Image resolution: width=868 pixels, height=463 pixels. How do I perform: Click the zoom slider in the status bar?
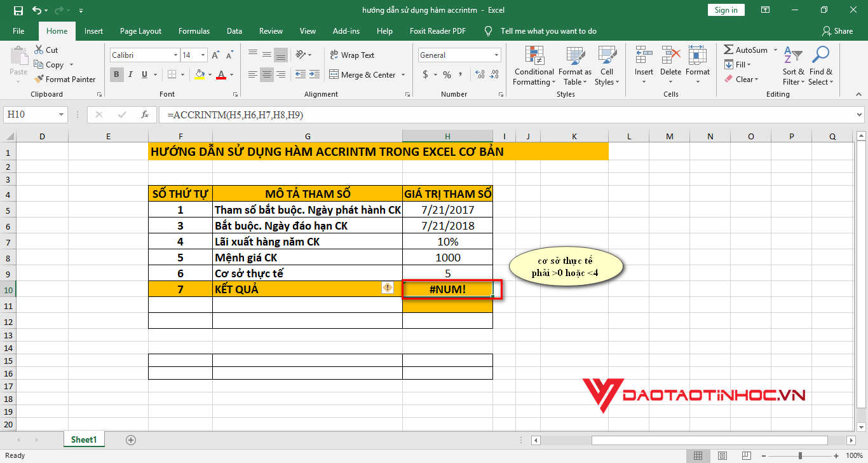point(799,456)
